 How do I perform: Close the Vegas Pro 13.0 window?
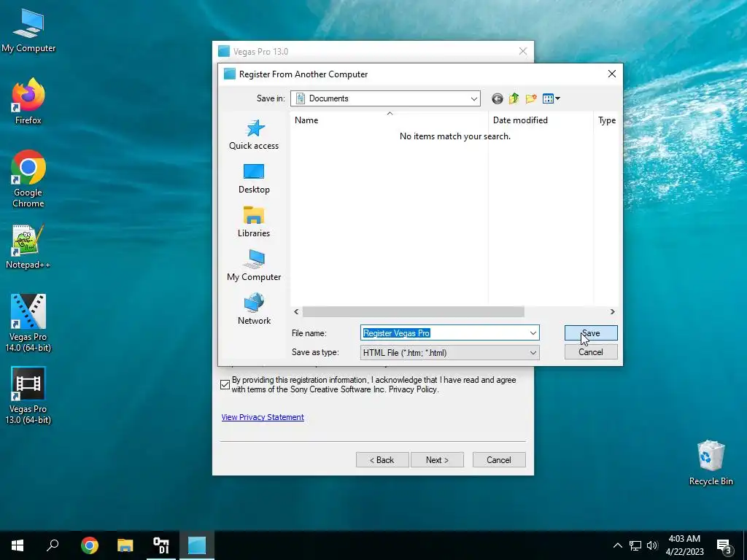tap(522, 52)
